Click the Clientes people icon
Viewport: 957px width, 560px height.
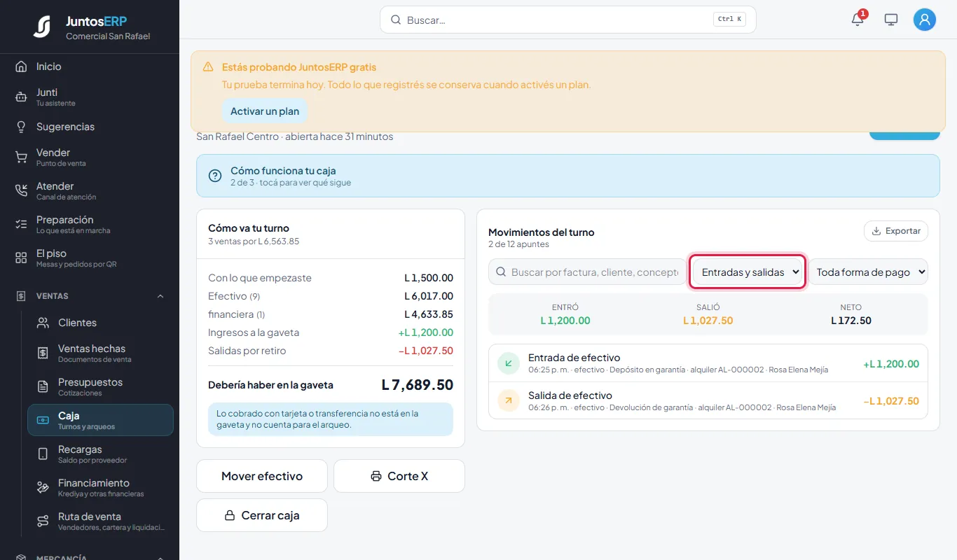[43, 323]
